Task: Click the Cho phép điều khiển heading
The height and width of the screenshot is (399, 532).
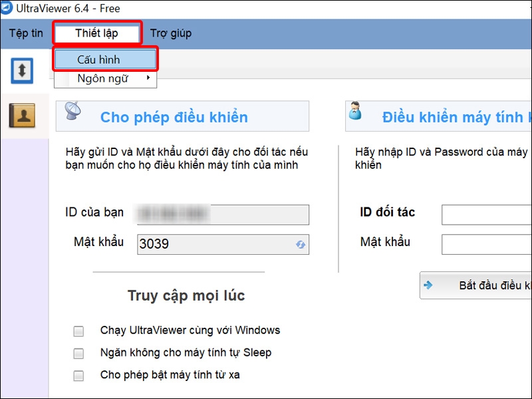Action: click(x=174, y=117)
